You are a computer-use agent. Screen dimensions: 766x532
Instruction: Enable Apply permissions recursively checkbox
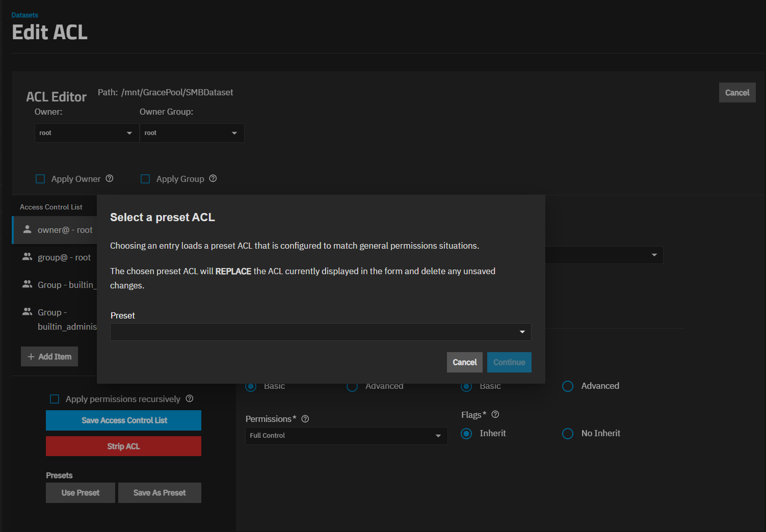point(55,399)
